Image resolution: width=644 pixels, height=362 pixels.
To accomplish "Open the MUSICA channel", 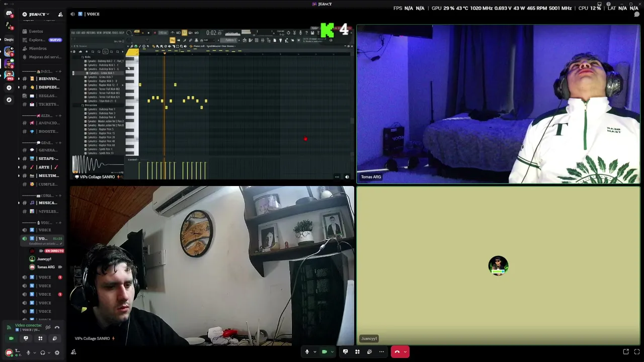I will (x=42, y=203).
